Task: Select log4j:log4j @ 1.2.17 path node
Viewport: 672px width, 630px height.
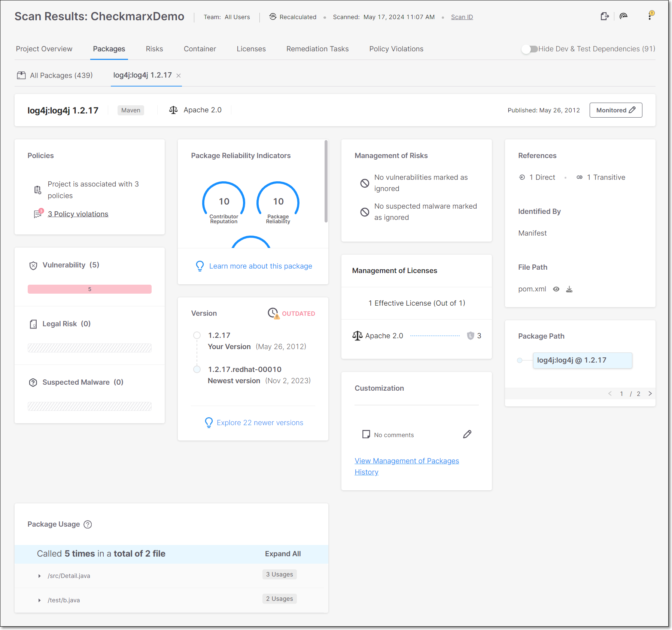Action: pos(583,360)
